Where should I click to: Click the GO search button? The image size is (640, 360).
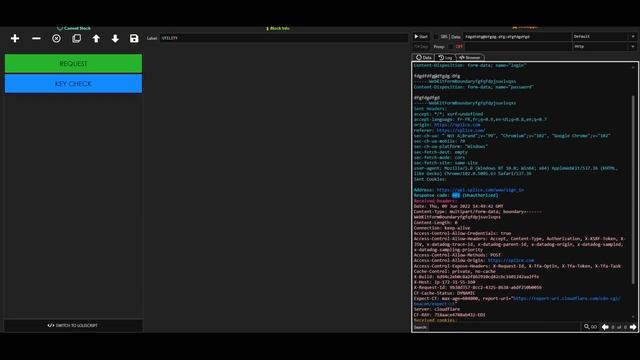tap(590, 327)
